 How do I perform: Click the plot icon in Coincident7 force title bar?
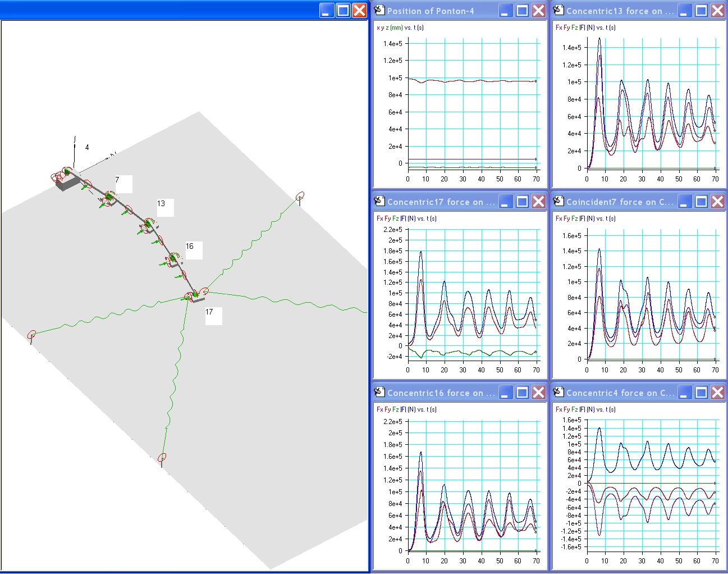558,201
